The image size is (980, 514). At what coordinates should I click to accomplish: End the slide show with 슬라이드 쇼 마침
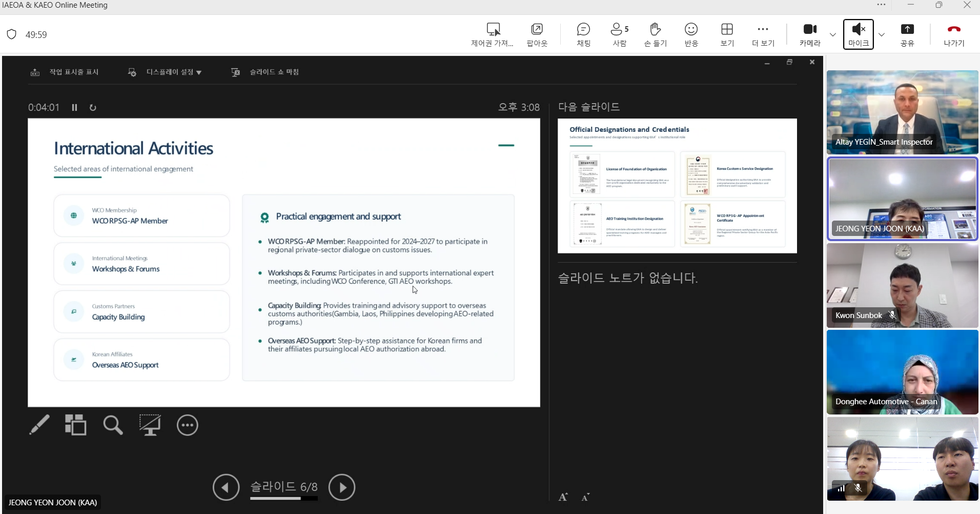(265, 72)
